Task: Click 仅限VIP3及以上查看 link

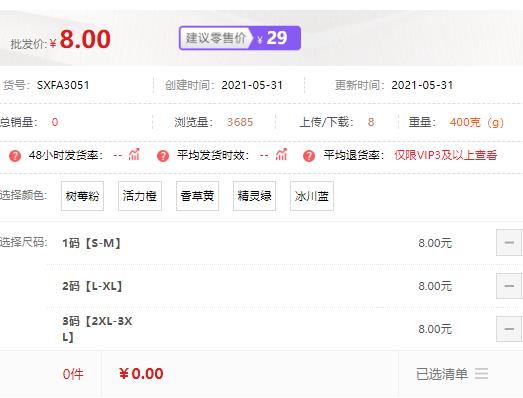Action: [446, 155]
